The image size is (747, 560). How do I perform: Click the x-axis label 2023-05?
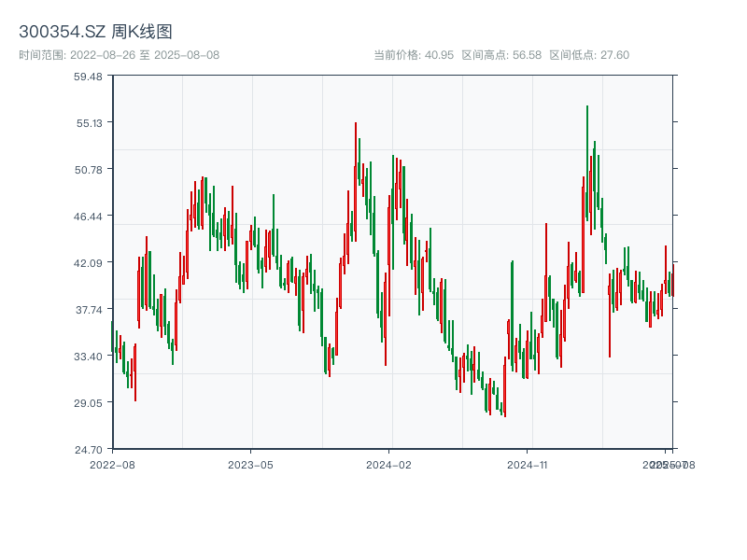[x=250, y=465]
